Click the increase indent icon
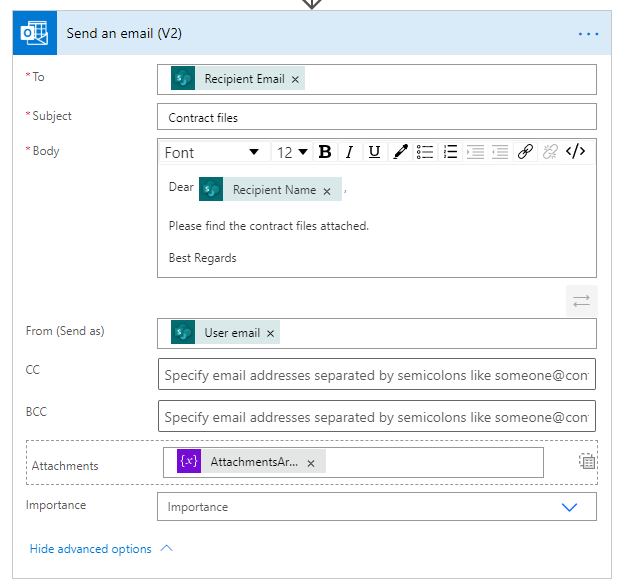 (475, 152)
